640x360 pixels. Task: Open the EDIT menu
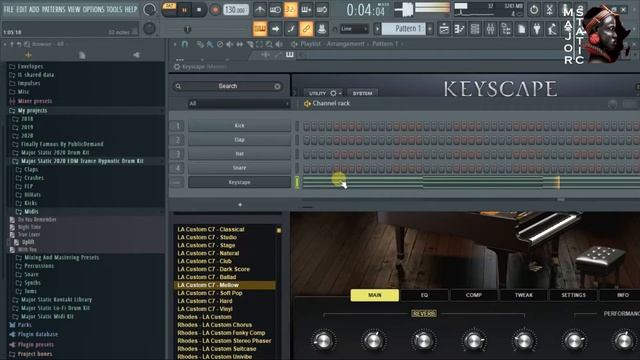point(22,9)
